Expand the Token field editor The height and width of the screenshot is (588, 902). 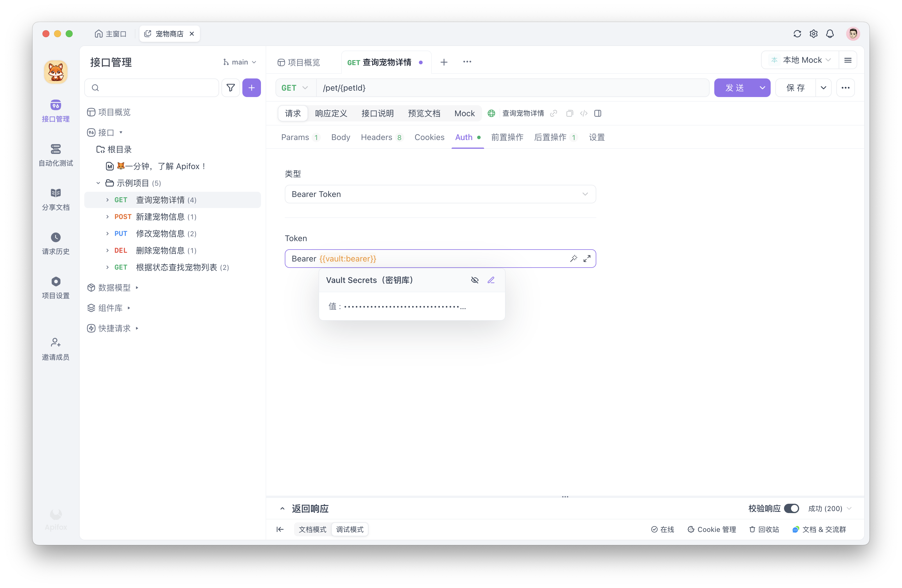(x=587, y=258)
